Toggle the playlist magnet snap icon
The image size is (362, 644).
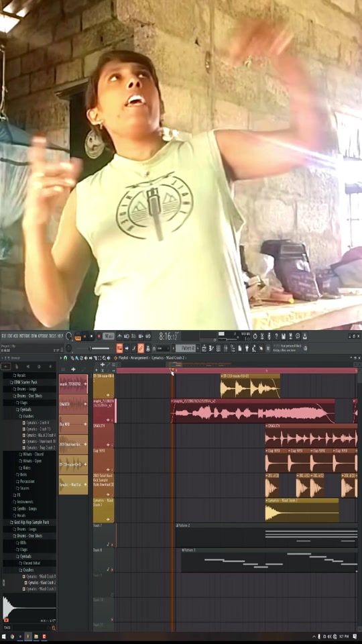click(x=65, y=358)
